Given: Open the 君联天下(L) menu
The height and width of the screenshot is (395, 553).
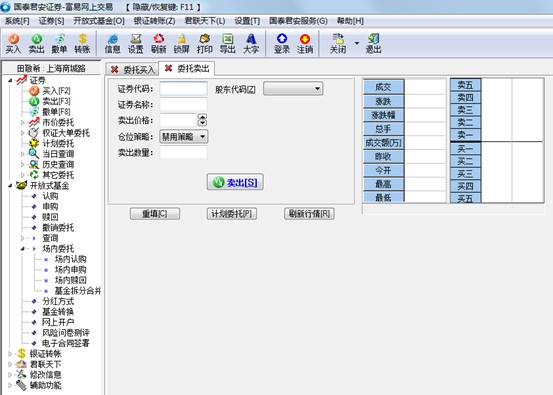Looking at the screenshot, I should [205, 21].
